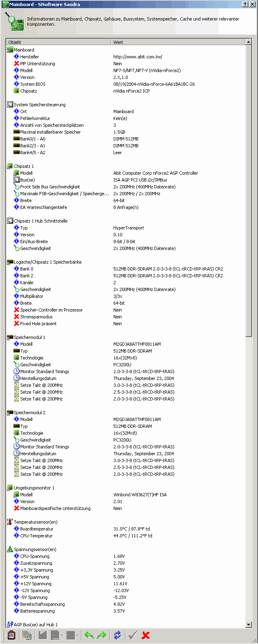Click the green back arrow
Image resolution: width=258 pixels, height=644 pixels.
[x=89, y=635]
